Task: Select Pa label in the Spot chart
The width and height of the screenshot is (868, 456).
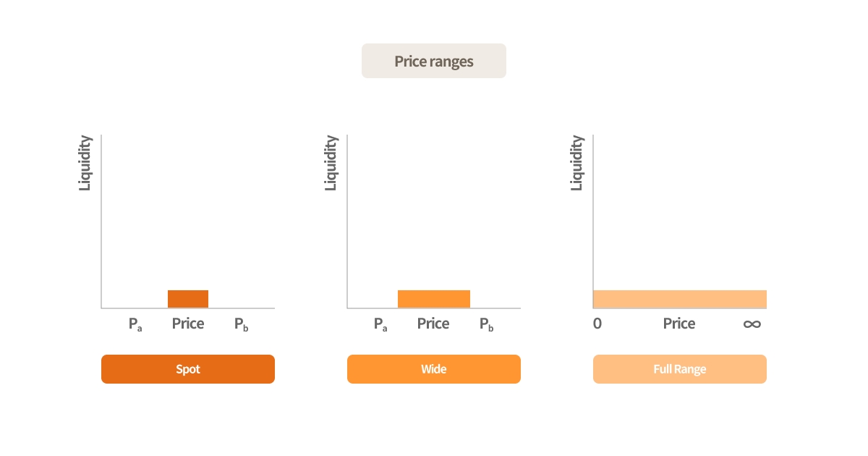Action: click(x=135, y=324)
